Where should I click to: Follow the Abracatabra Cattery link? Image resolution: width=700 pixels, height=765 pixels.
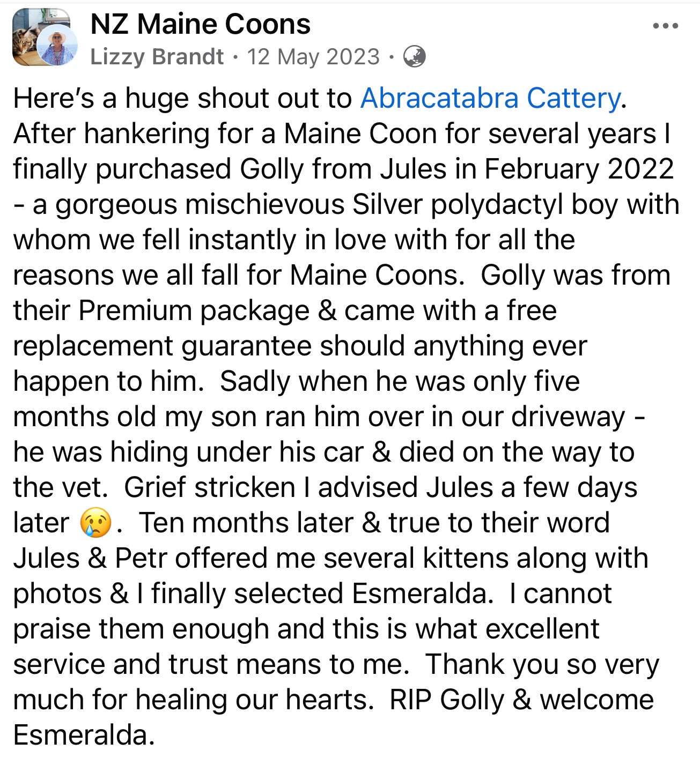point(490,98)
